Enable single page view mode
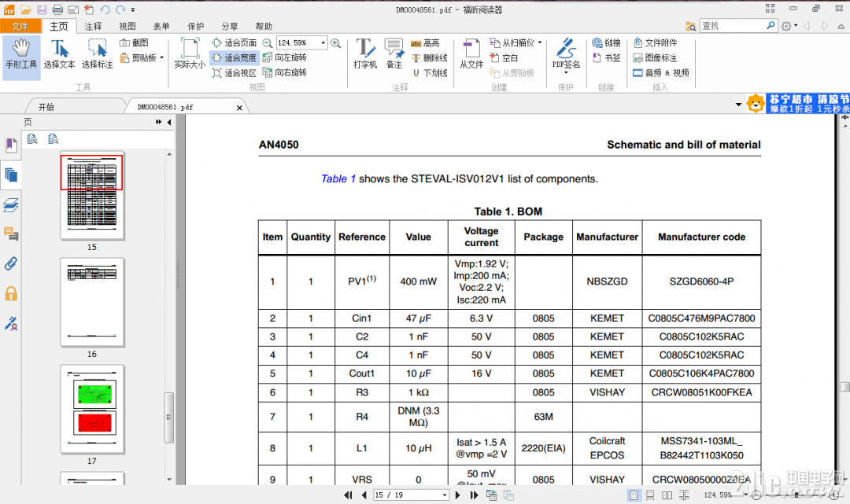This screenshot has height=504, width=850. point(633,495)
